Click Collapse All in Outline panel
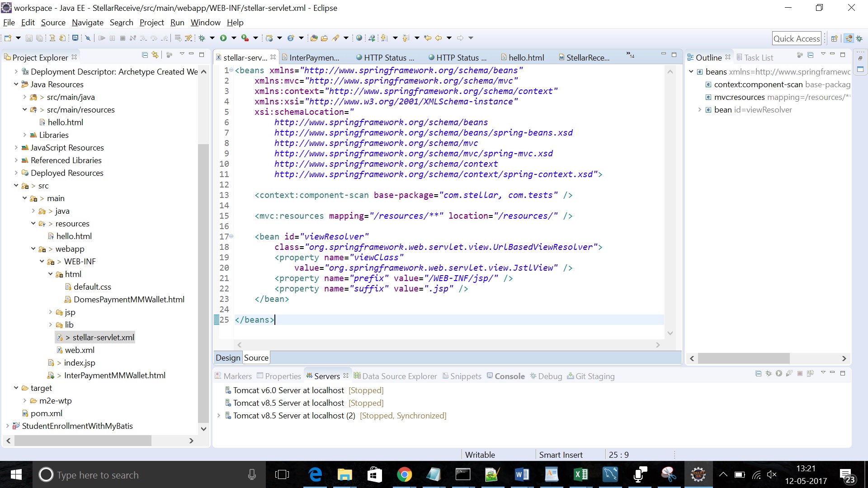 tap(810, 55)
